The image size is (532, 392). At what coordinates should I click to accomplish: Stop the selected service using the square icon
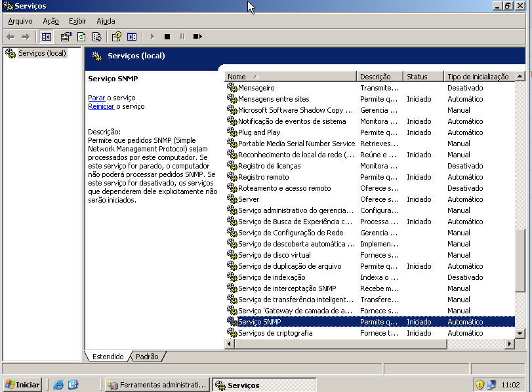point(166,37)
